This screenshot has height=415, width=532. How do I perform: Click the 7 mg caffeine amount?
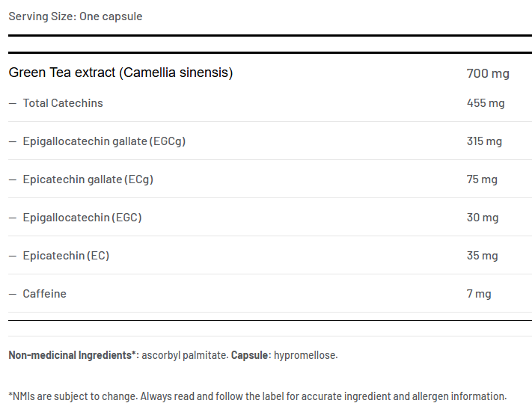tap(479, 294)
